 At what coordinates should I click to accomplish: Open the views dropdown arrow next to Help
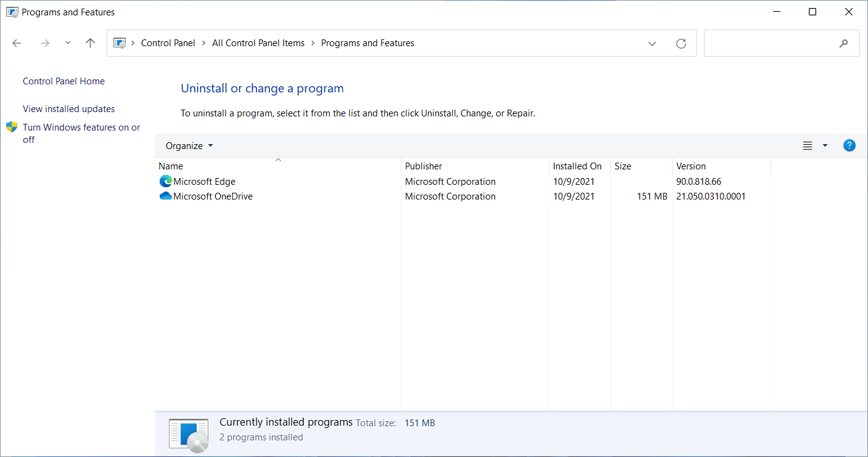[824, 145]
